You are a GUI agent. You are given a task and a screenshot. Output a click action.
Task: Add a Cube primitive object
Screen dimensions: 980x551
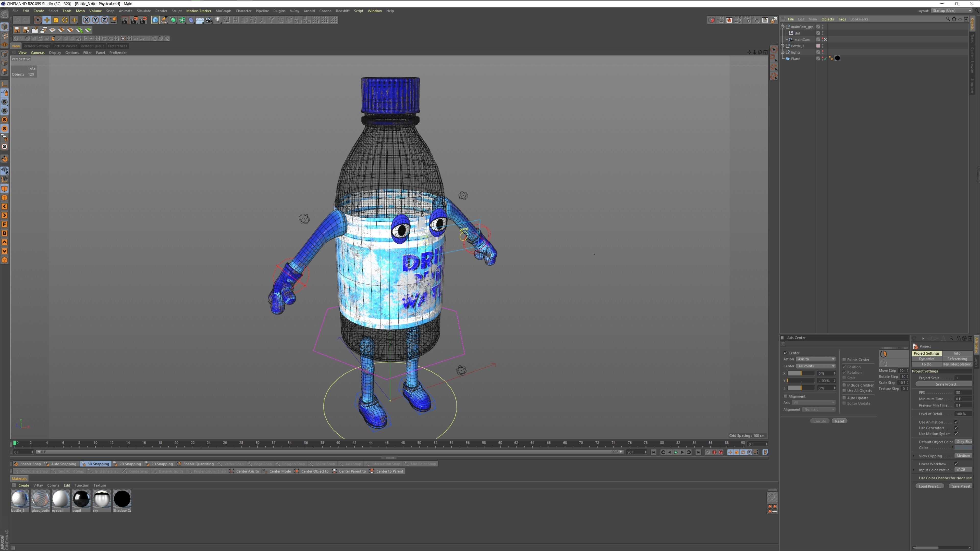(155, 20)
